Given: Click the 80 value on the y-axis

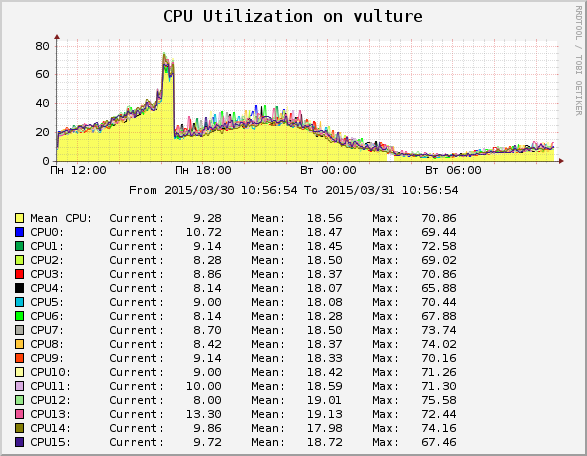Looking at the screenshot, I should (42, 46).
